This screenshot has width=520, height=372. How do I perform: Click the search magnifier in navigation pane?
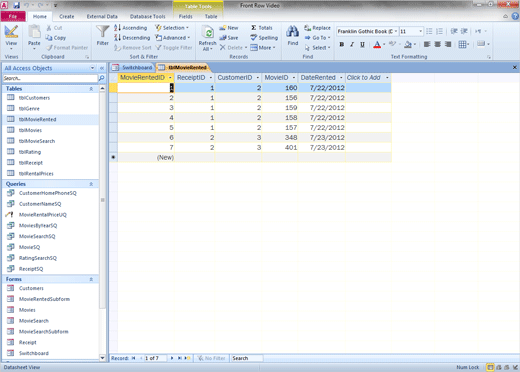click(101, 78)
